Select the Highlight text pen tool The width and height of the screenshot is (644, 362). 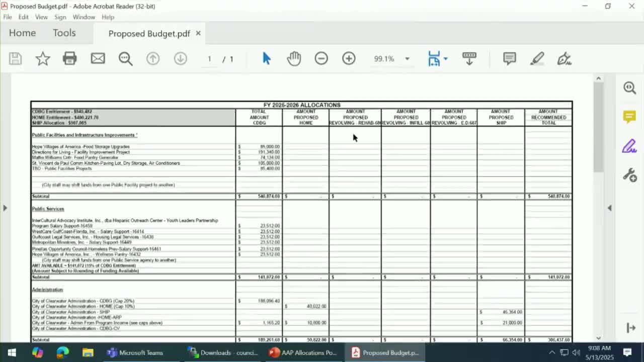[x=537, y=59]
